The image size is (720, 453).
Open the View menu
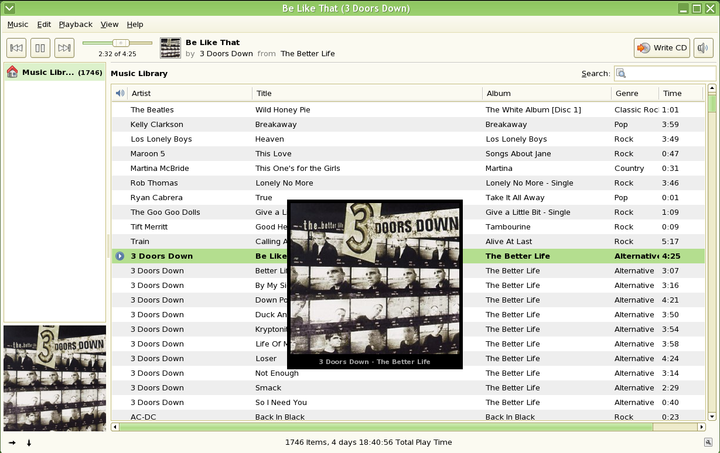click(109, 24)
